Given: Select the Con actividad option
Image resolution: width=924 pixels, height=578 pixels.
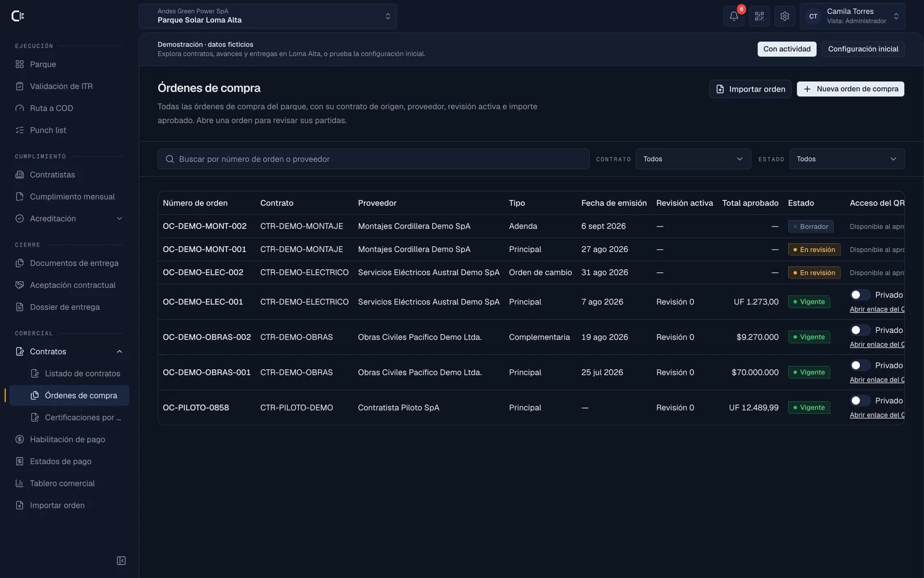Looking at the screenshot, I should pyautogui.click(x=787, y=49).
